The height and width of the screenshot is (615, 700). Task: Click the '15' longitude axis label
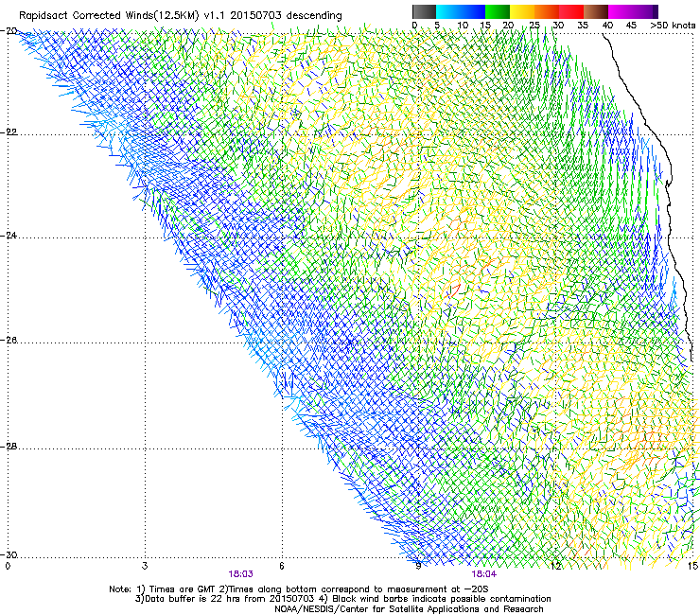[x=692, y=566]
